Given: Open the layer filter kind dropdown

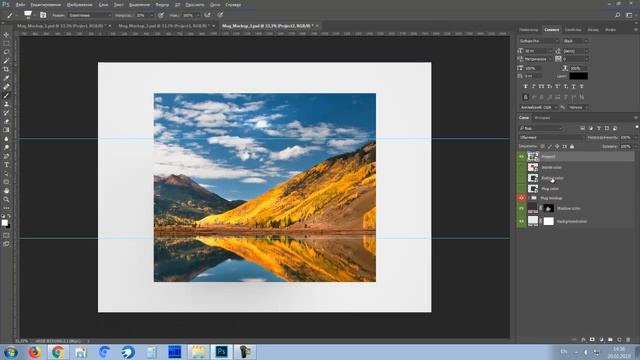Looking at the screenshot, I should coord(541,128).
